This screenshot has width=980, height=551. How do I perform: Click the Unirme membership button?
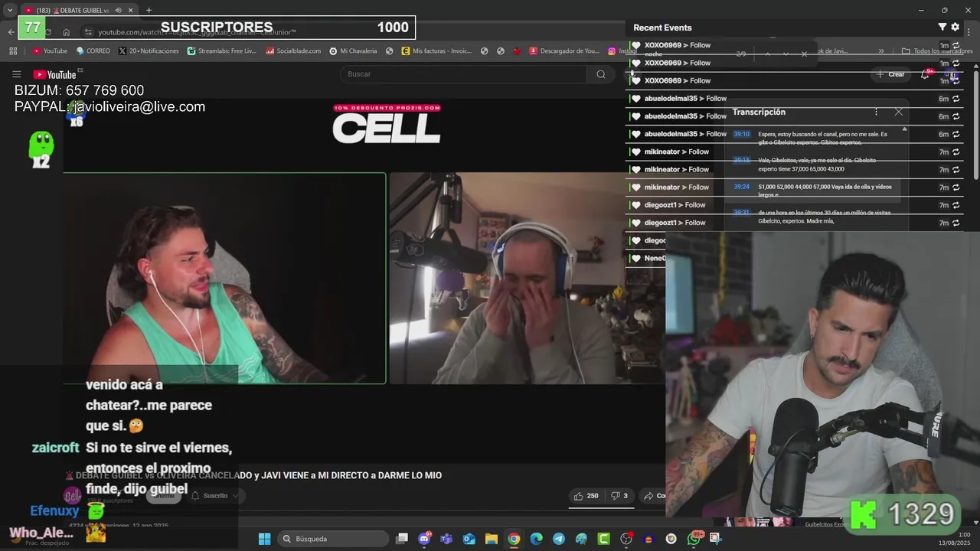point(164,496)
